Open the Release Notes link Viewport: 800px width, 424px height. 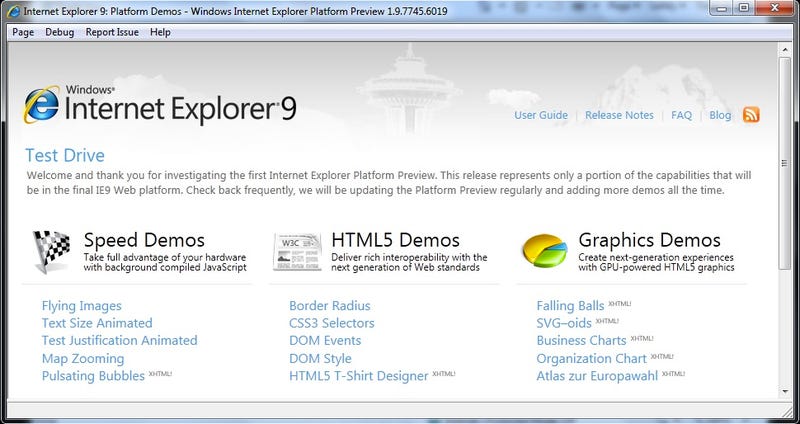[619, 115]
